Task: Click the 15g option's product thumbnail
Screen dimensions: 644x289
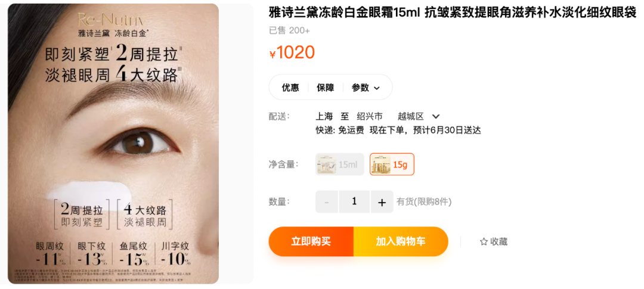Action: 380,164
